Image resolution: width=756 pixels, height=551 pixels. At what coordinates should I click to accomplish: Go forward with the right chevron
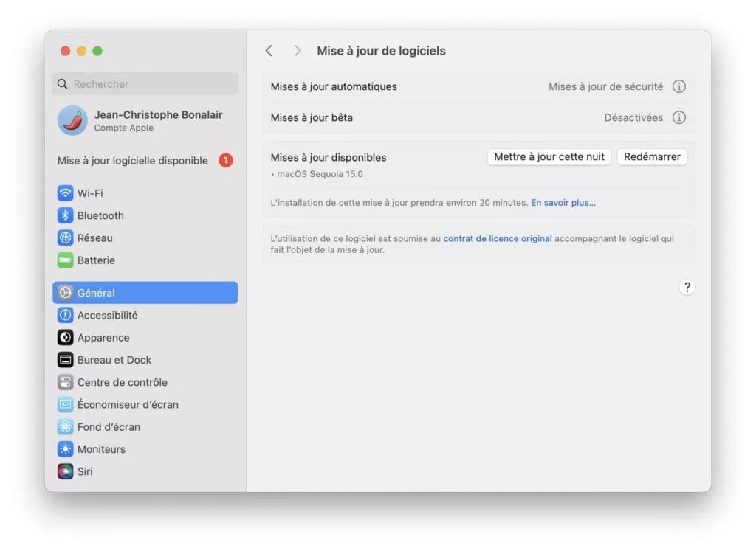tap(297, 51)
